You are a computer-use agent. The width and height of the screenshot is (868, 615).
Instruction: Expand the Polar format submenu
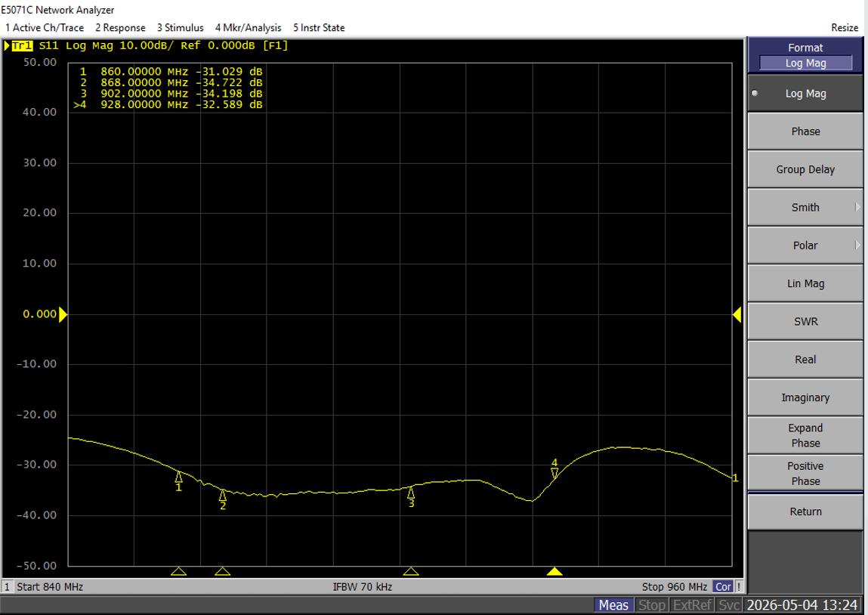805,246
